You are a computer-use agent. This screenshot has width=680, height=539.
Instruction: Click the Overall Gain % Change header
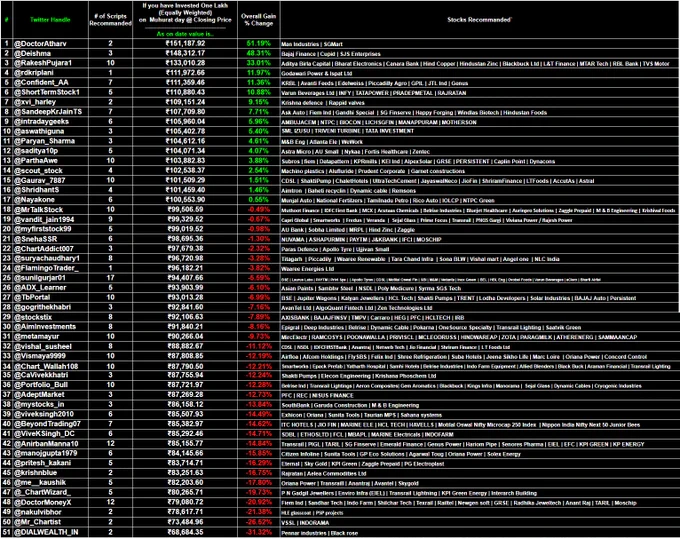(258, 20)
